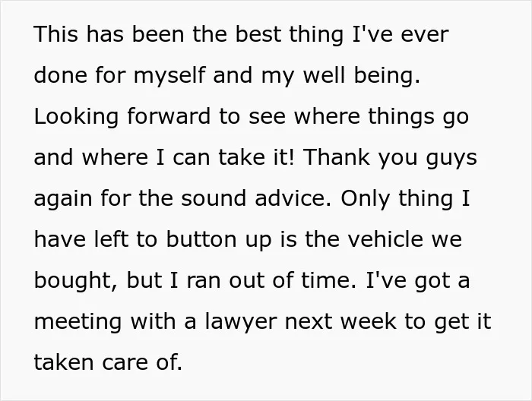Click the word "again" in fifth line
532x401 pixels.
coord(63,199)
